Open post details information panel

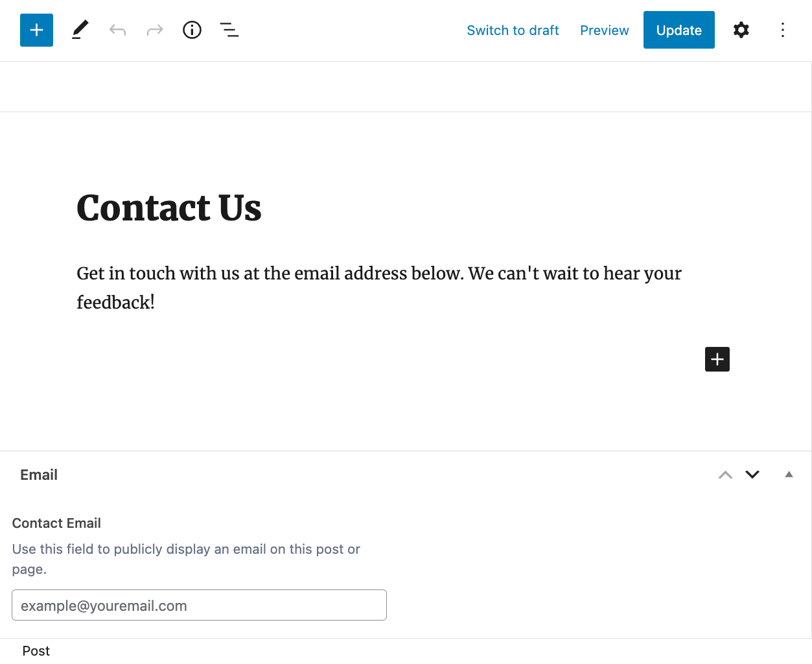click(192, 30)
